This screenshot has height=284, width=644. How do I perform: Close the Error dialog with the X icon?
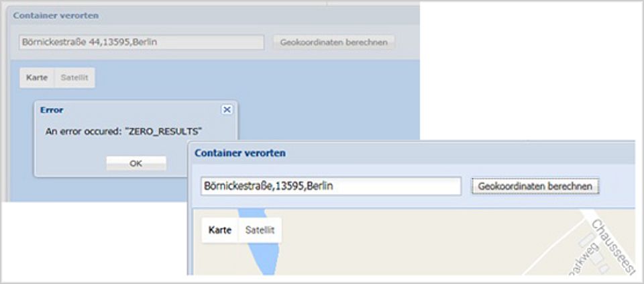[x=227, y=109]
